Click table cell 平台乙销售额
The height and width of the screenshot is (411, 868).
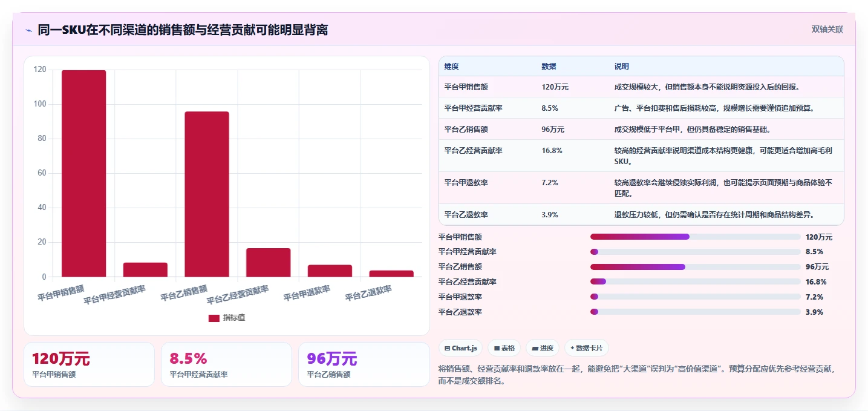tap(466, 130)
